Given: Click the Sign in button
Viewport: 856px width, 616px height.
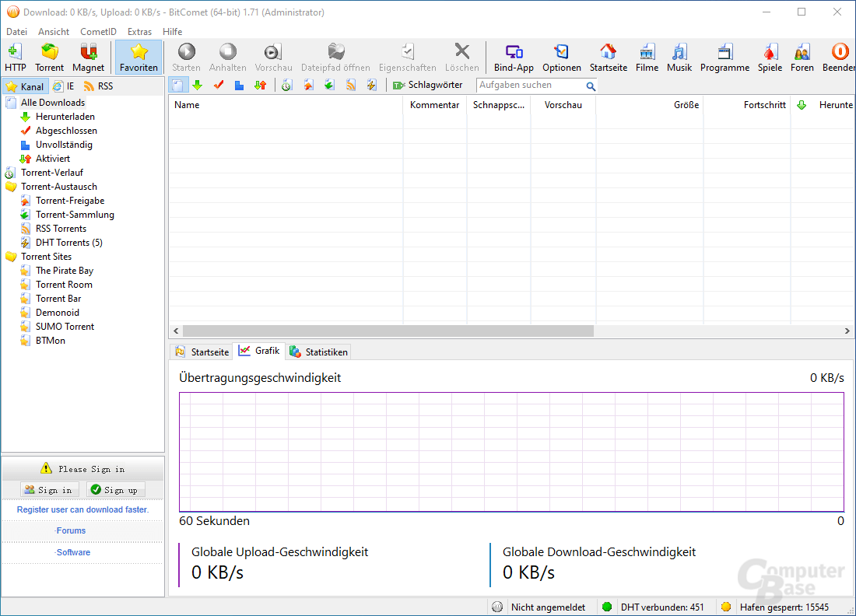Looking at the screenshot, I should pos(49,490).
